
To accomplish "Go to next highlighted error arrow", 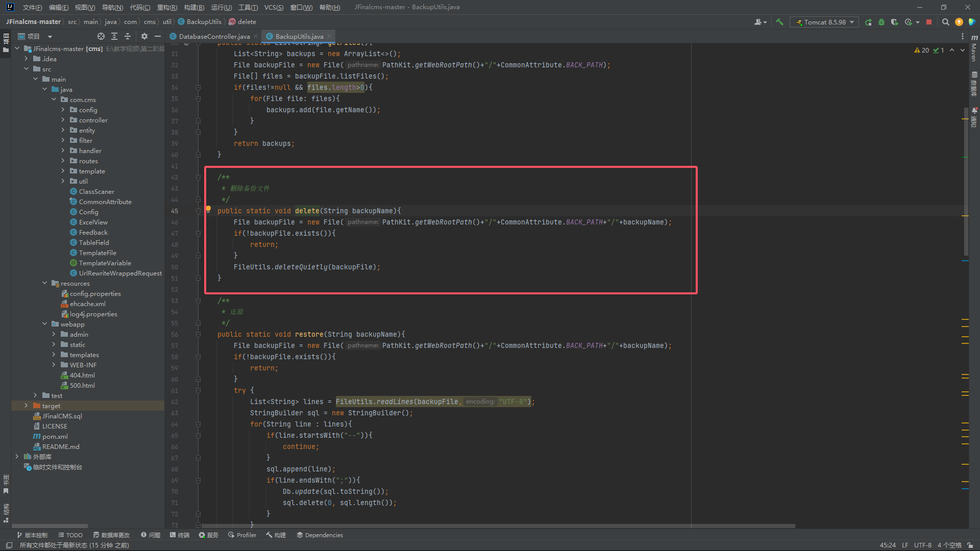I will click(x=963, y=50).
